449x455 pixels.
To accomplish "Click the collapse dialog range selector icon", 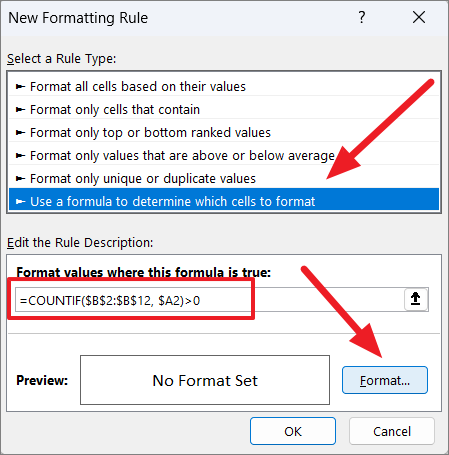I will coord(416,299).
